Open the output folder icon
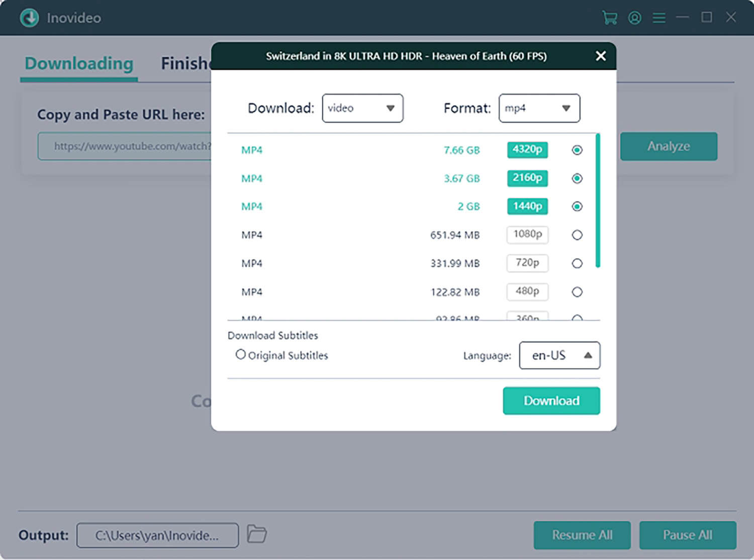754x560 pixels. point(257,534)
